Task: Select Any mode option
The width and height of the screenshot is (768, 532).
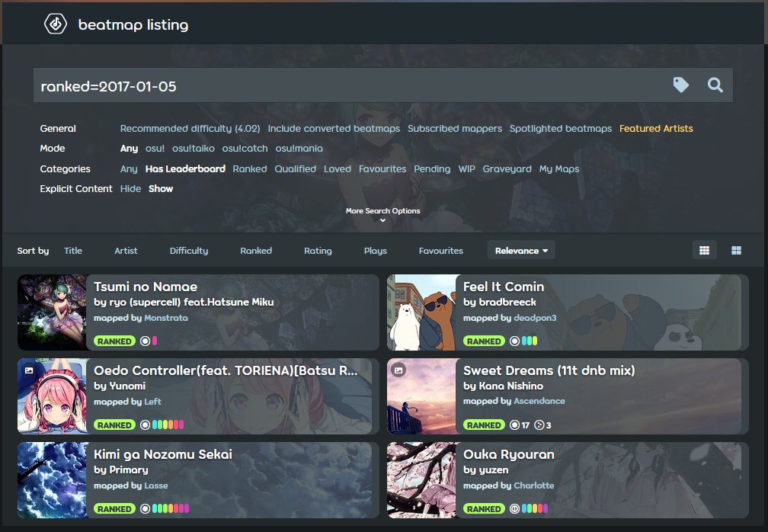Action: [x=129, y=149]
